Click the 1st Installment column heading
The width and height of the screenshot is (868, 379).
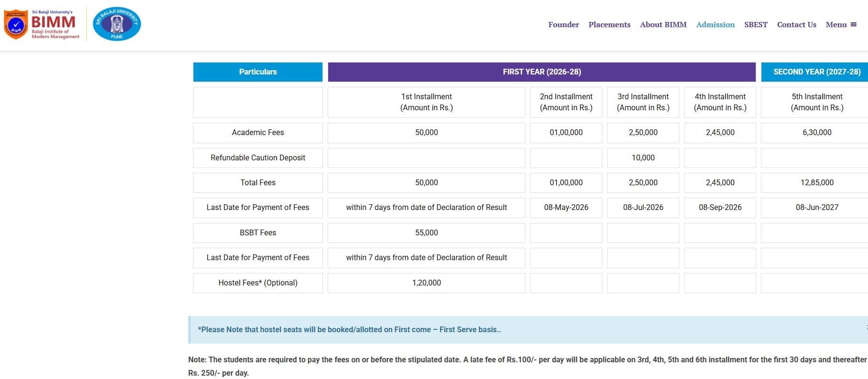pos(426,102)
